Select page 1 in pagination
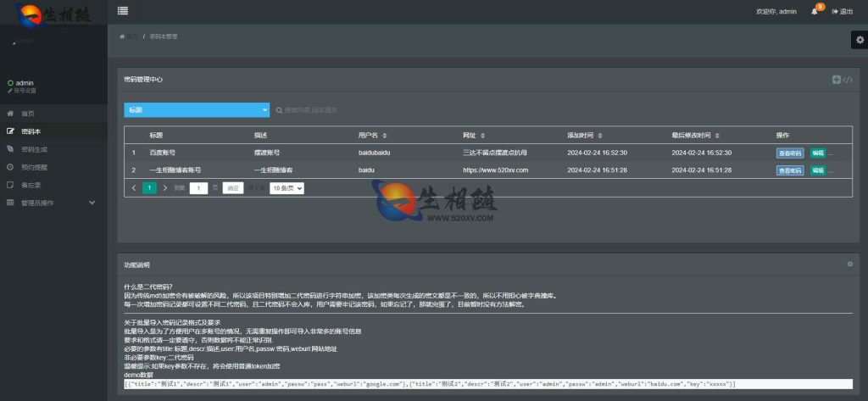Image resolution: width=868 pixels, height=401 pixels. click(149, 188)
